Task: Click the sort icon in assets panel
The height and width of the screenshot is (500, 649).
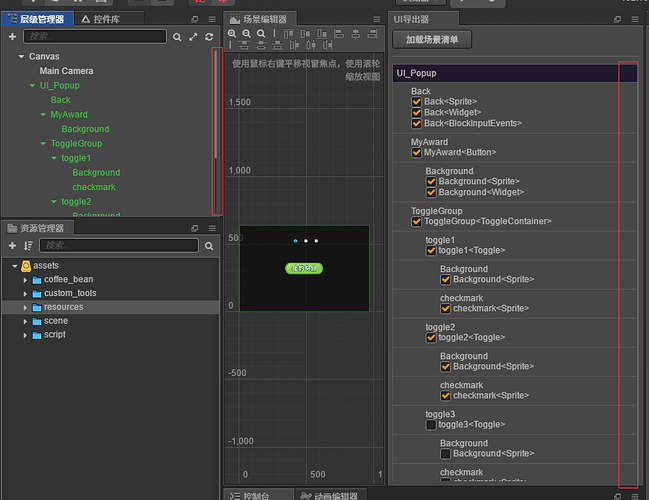Action: click(28, 245)
